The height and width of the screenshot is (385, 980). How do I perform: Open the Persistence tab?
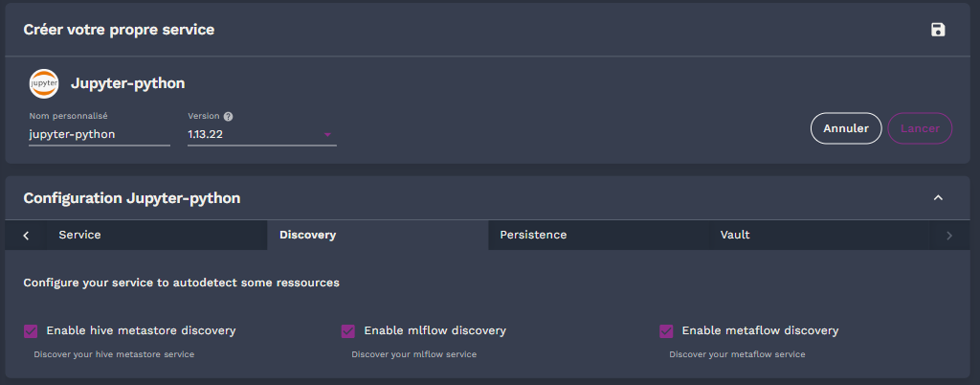(x=533, y=235)
